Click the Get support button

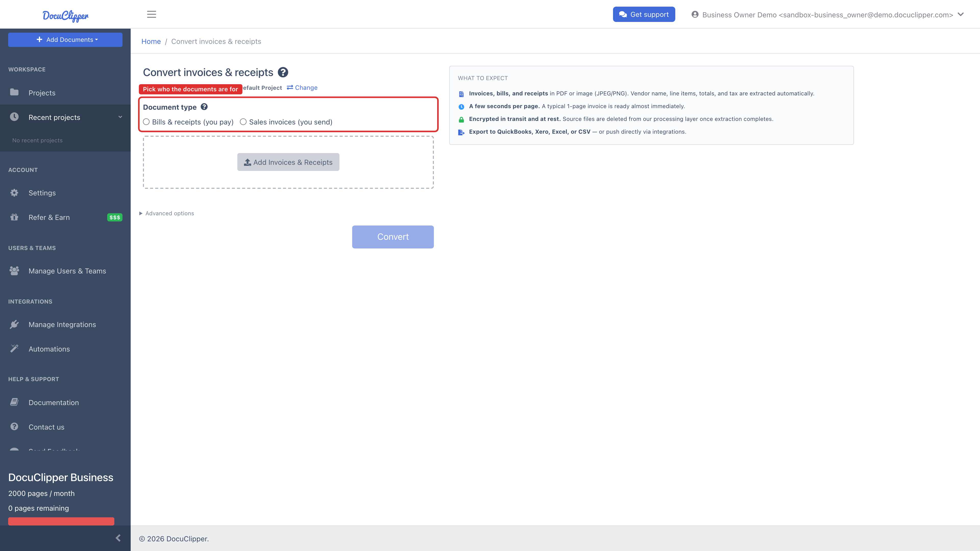tap(644, 15)
